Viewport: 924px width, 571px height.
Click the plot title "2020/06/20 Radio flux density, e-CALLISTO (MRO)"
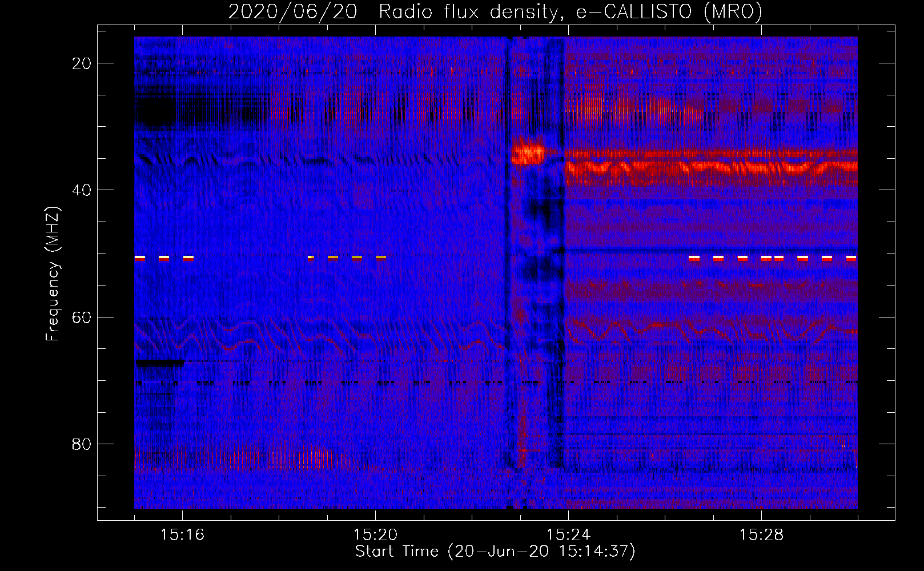495,11
